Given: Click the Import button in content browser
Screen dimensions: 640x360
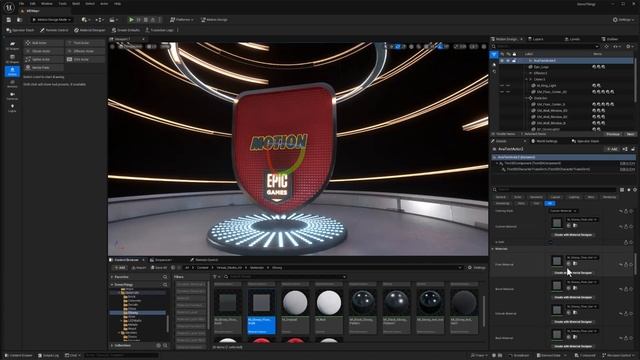Looking at the screenshot, I should tap(139, 268).
